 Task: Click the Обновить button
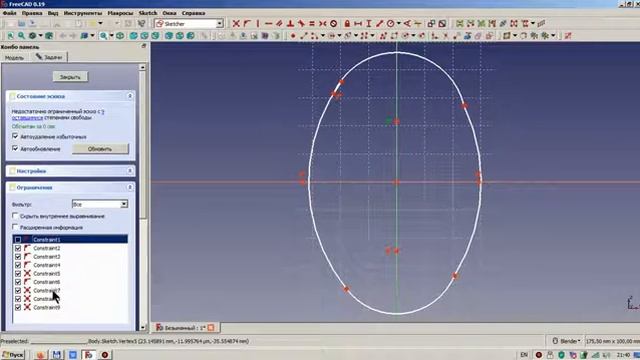coord(100,149)
